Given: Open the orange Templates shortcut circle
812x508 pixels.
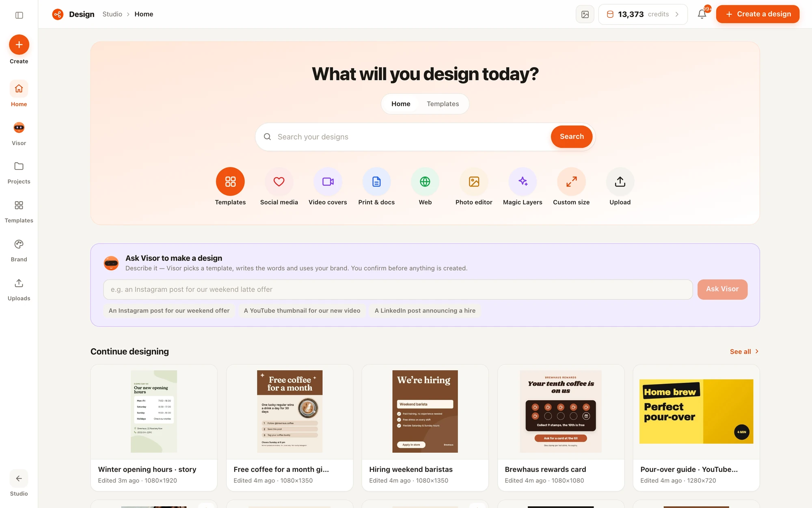Looking at the screenshot, I should coord(230,182).
